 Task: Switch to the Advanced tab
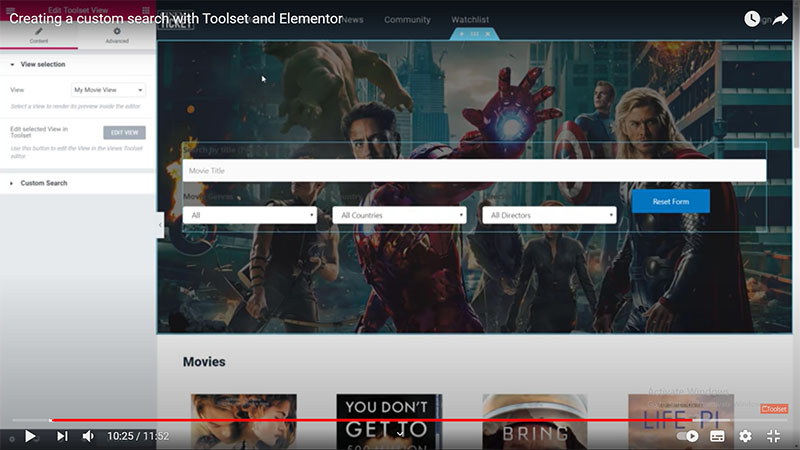coord(117,36)
